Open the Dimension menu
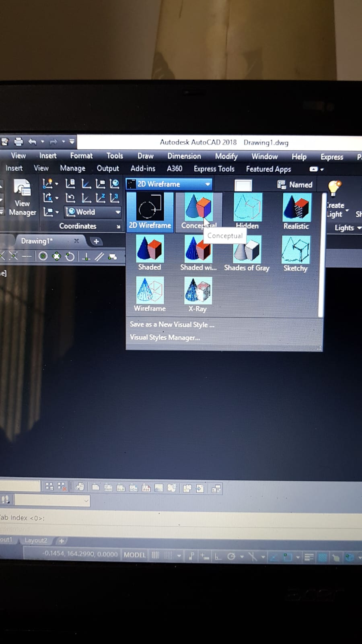362x644 pixels. [184, 156]
